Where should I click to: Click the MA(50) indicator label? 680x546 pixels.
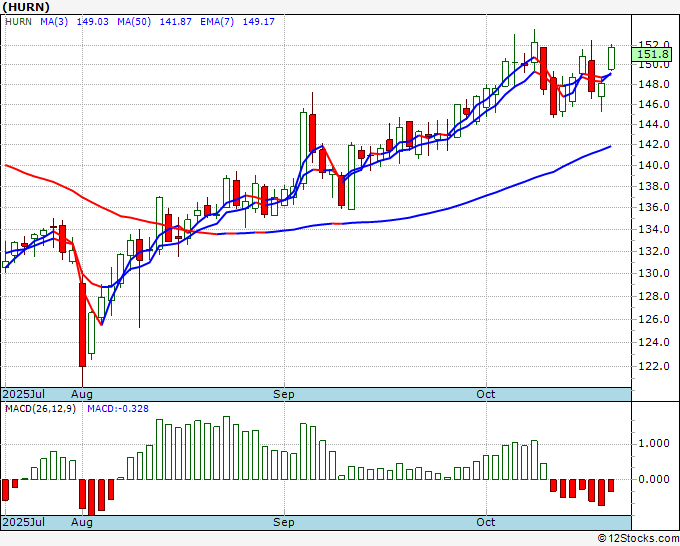(x=134, y=22)
